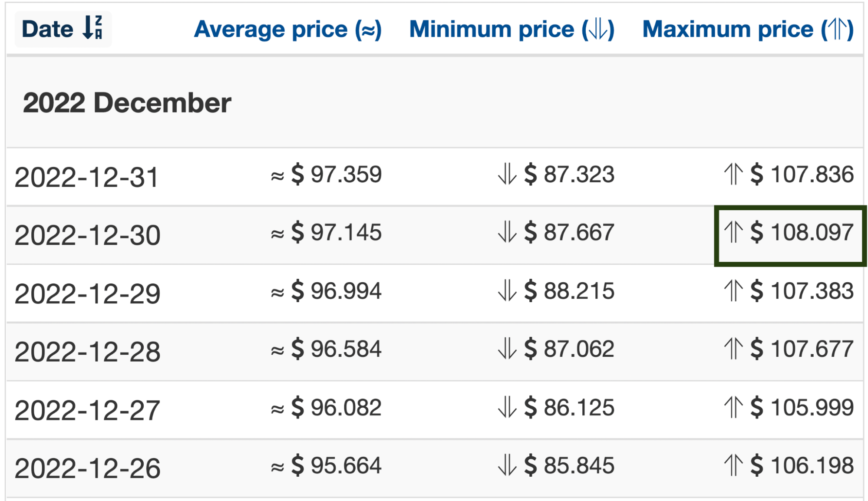
Task: Click the down-arrow icon beside $ 87.062
Action: (x=507, y=349)
